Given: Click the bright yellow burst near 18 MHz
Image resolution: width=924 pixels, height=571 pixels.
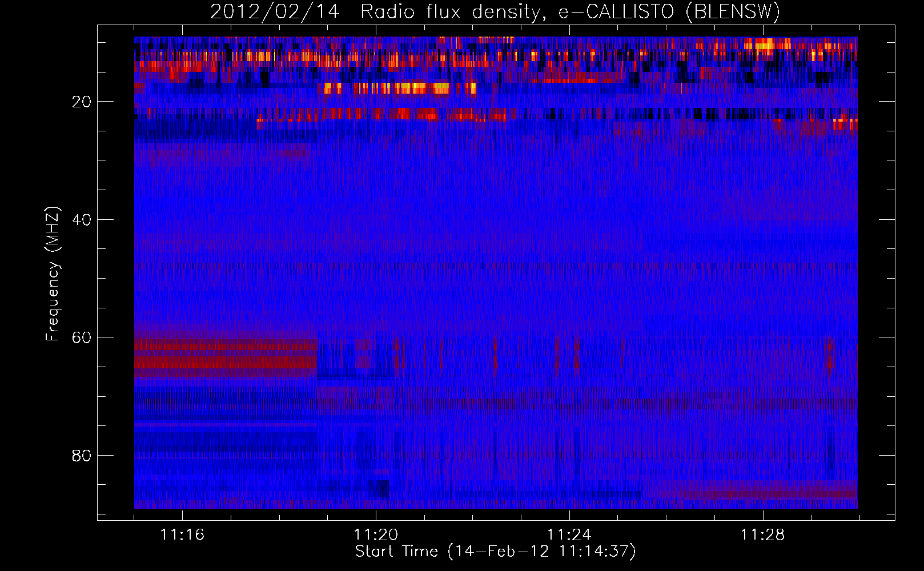Looking at the screenshot, I should [400, 88].
